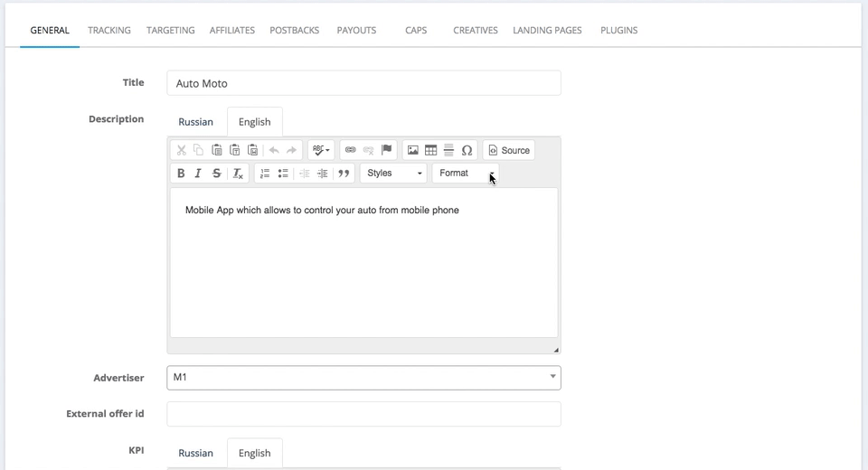The image size is (868, 470).
Task: Switch to the LANDING PAGES tab
Action: tap(547, 31)
